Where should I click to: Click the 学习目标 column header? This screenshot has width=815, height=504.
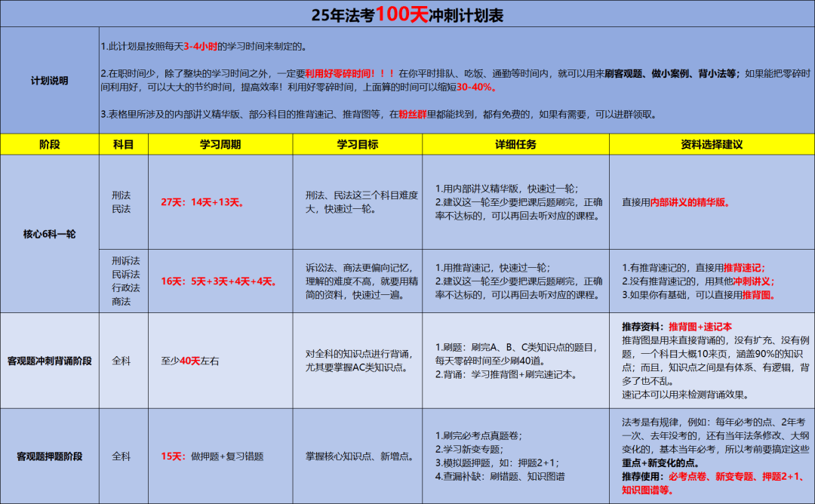(x=358, y=144)
